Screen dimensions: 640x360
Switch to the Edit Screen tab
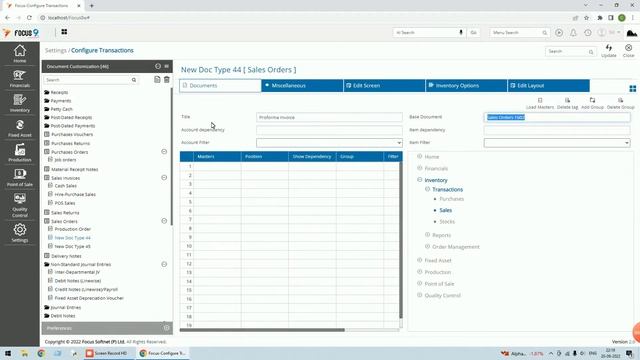click(x=384, y=86)
